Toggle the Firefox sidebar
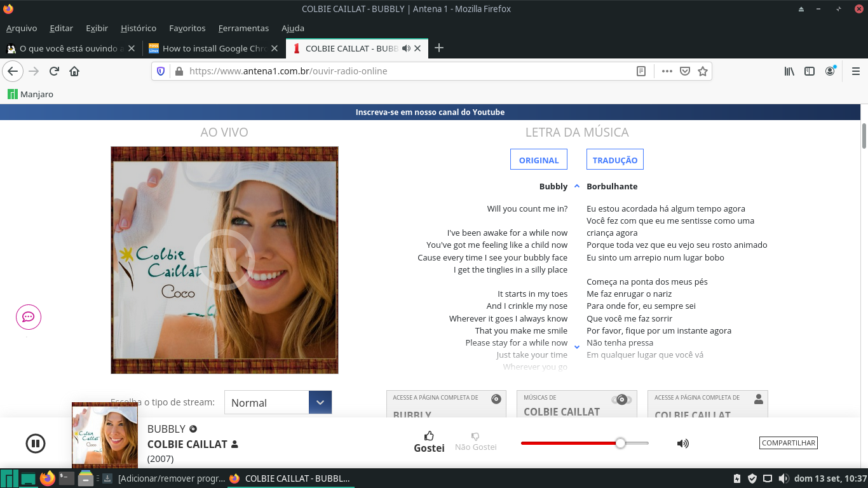The image size is (868, 488). tap(810, 71)
